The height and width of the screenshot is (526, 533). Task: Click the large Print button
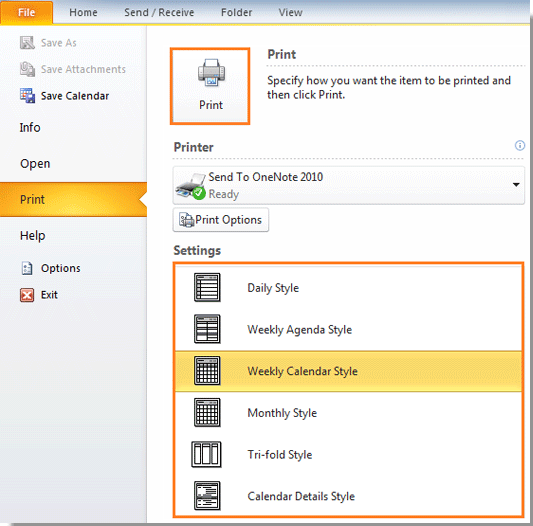point(210,86)
